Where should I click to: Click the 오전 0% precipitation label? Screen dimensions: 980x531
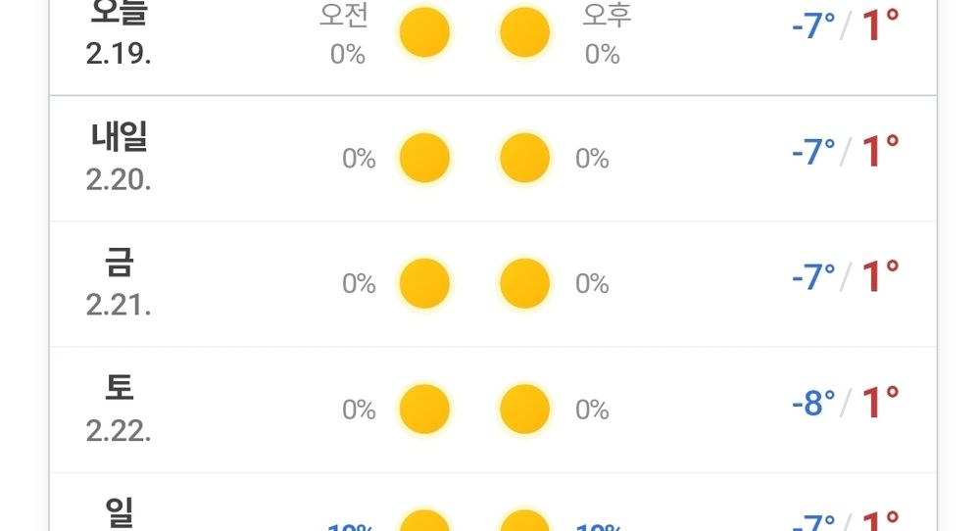pos(344,34)
